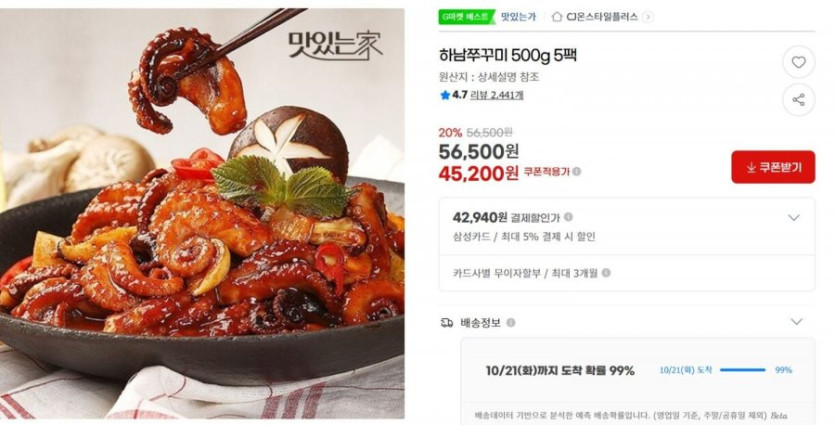Expand the 결제할인가 discount section
This screenshot has width=835, height=425.
point(793,217)
